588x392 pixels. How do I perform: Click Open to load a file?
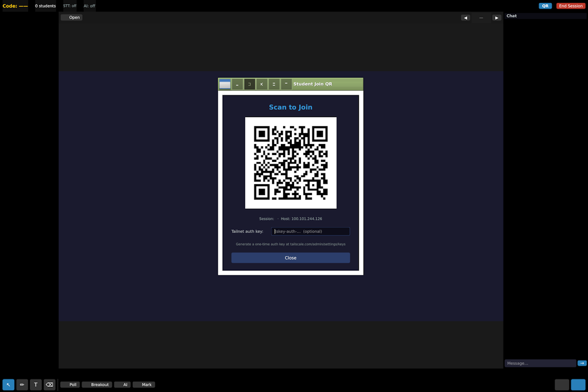point(72,17)
